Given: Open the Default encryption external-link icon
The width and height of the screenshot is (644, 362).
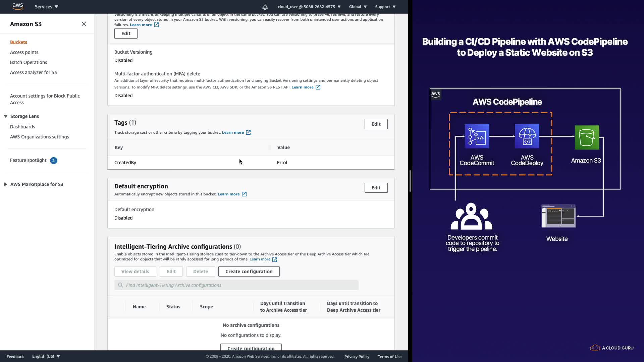Looking at the screenshot, I should coord(244,194).
